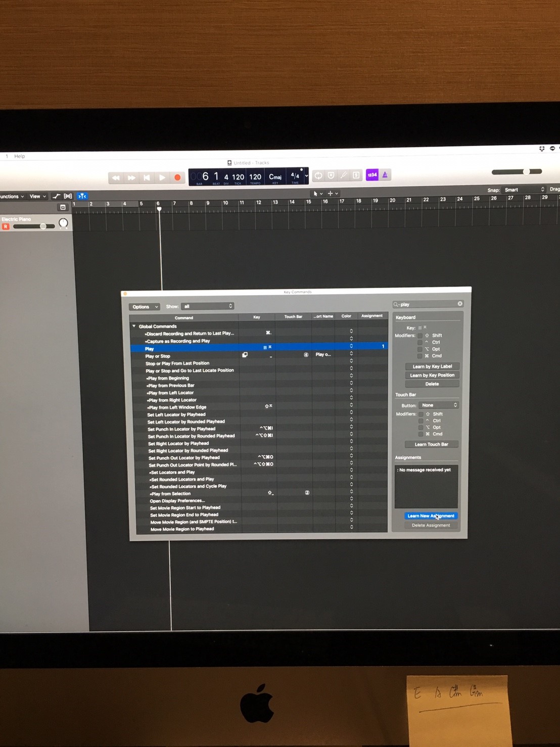560x747 pixels.
Task: Toggle the Flex button in the tracks menu bar
Action: 68,196
